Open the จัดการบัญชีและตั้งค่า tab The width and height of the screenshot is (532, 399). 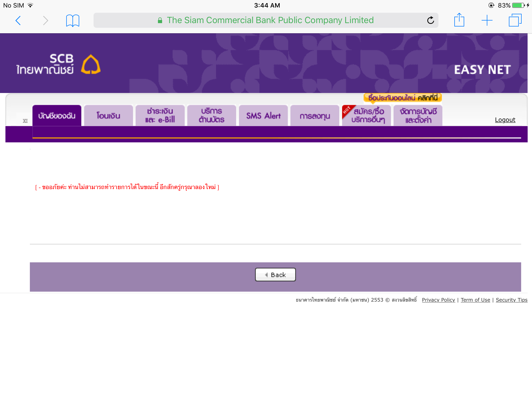click(418, 116)
